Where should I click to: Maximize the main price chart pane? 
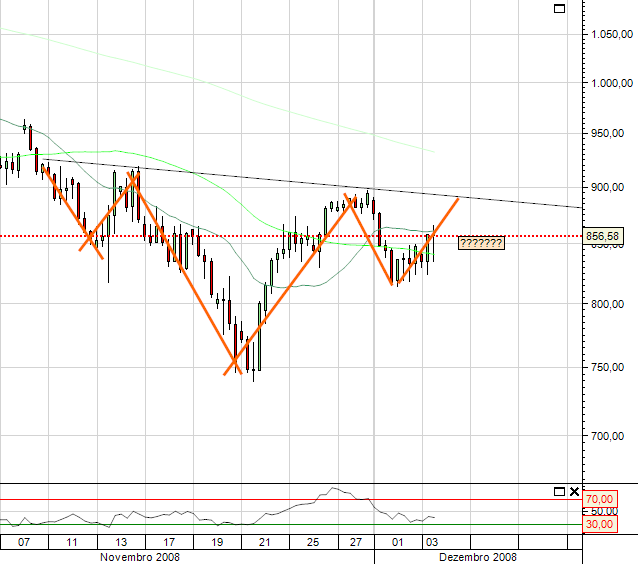[559, 9]
